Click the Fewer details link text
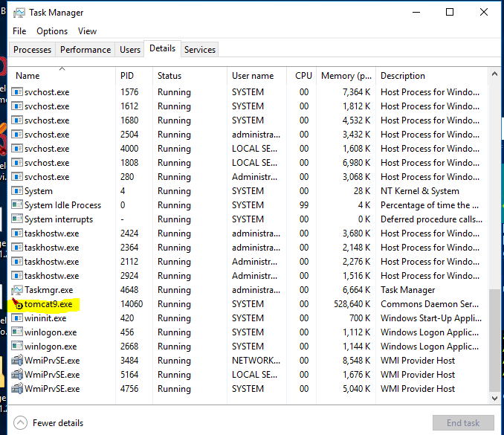The image size is (504, 435). (58, 423)
